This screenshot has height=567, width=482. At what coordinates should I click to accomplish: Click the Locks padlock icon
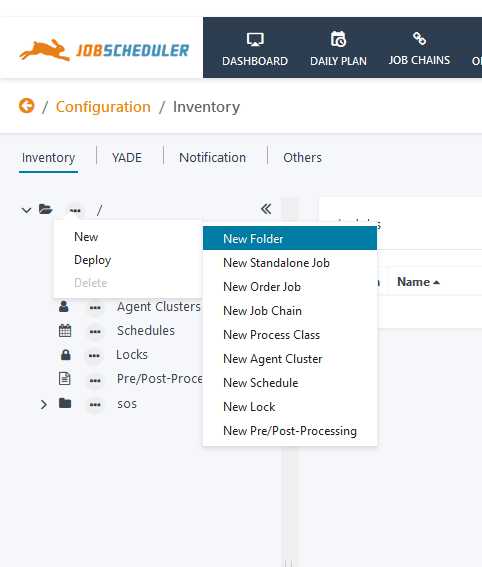point(65,355)
